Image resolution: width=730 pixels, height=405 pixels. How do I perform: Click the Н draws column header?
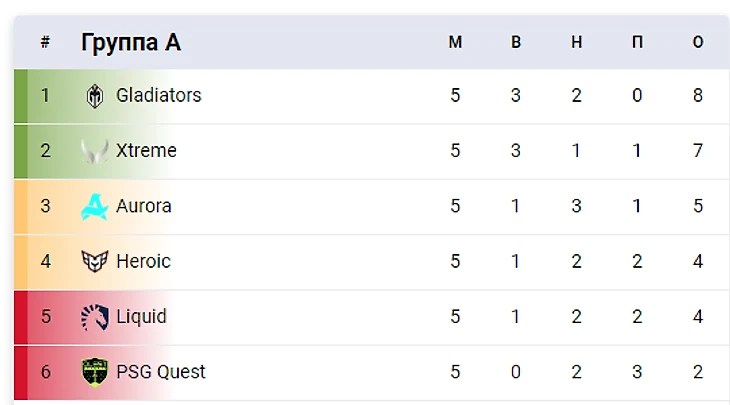[576, 42]
